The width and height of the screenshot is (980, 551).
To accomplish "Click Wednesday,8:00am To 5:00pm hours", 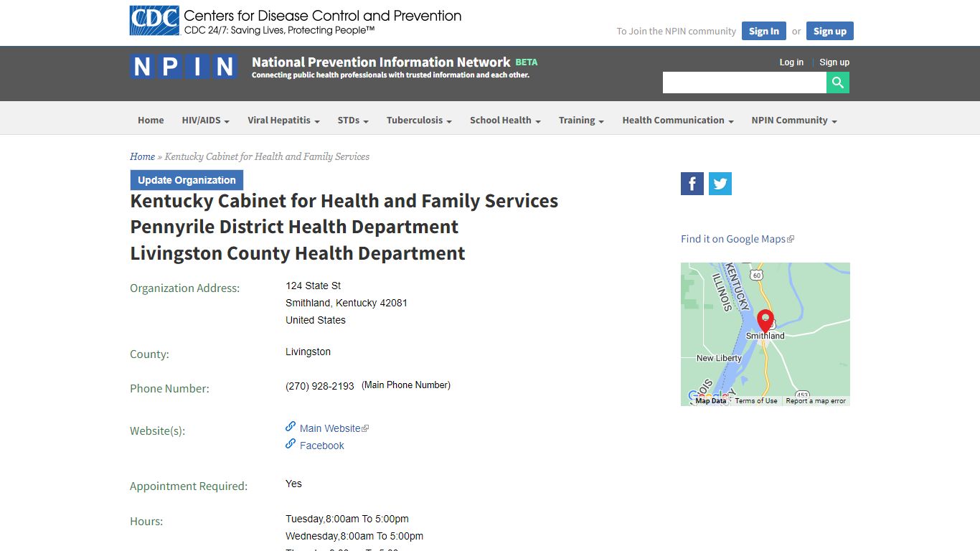I will [354, 536].
